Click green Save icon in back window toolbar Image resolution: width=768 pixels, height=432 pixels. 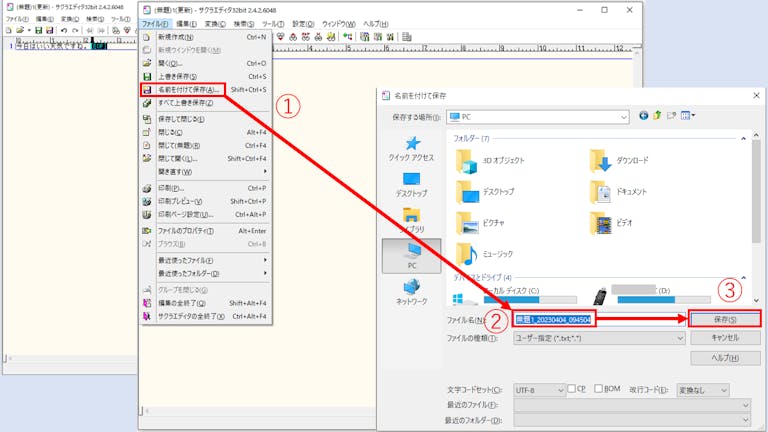pyautogui.click(x=39, y=30)
